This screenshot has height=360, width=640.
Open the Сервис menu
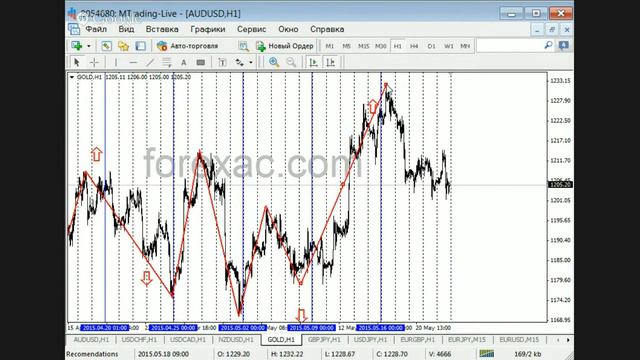(251, 29)
